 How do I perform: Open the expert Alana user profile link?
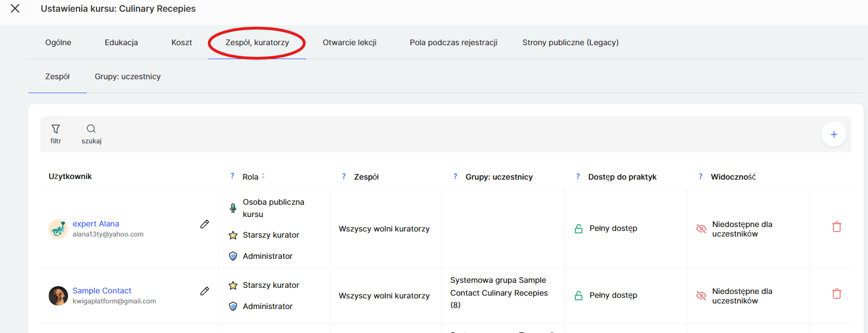[96, 224]
